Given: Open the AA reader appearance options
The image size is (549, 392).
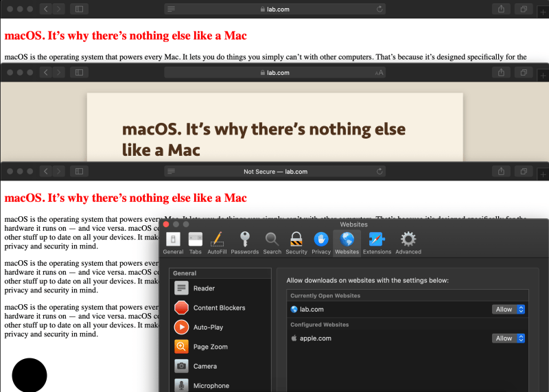Looking at the screenshot, I should point(379,73).
